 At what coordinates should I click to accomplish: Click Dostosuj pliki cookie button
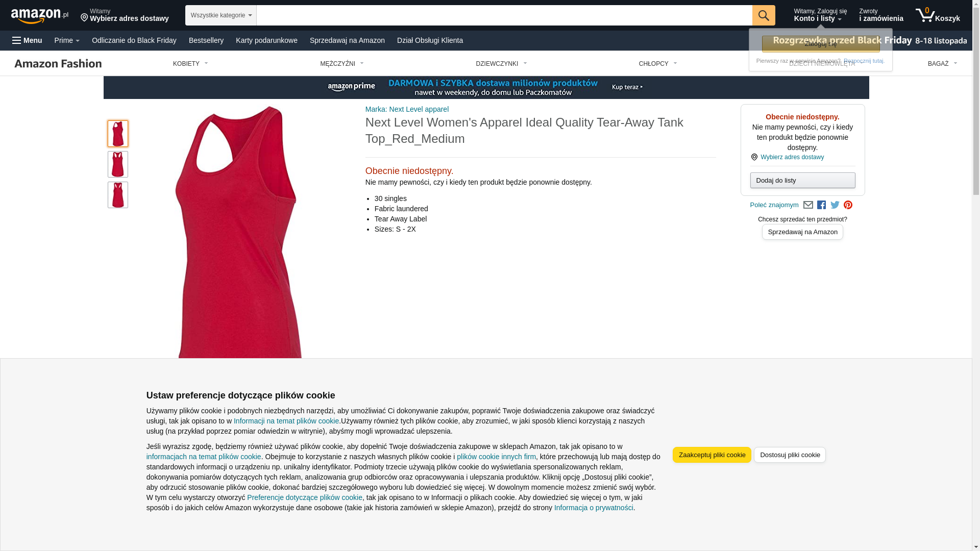pyautogui.click(x=790, y=455)
